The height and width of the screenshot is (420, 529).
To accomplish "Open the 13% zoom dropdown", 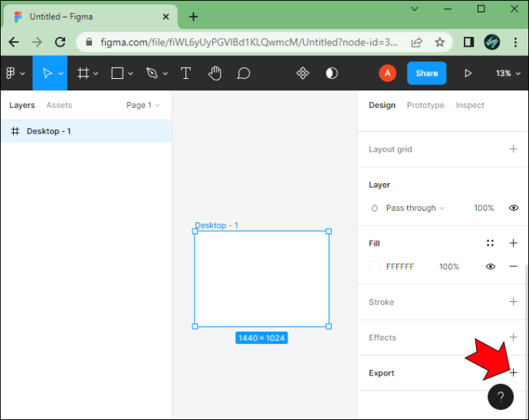I will pyautogui.click(x=508, y=74).
